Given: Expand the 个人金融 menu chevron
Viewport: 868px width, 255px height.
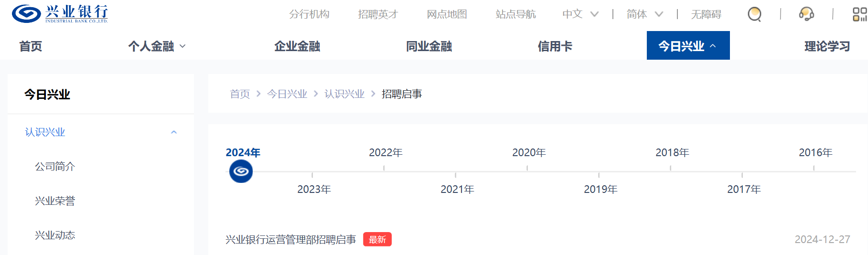Looking at the screenshot, I should pyautogui.click(x=182, y=46).
